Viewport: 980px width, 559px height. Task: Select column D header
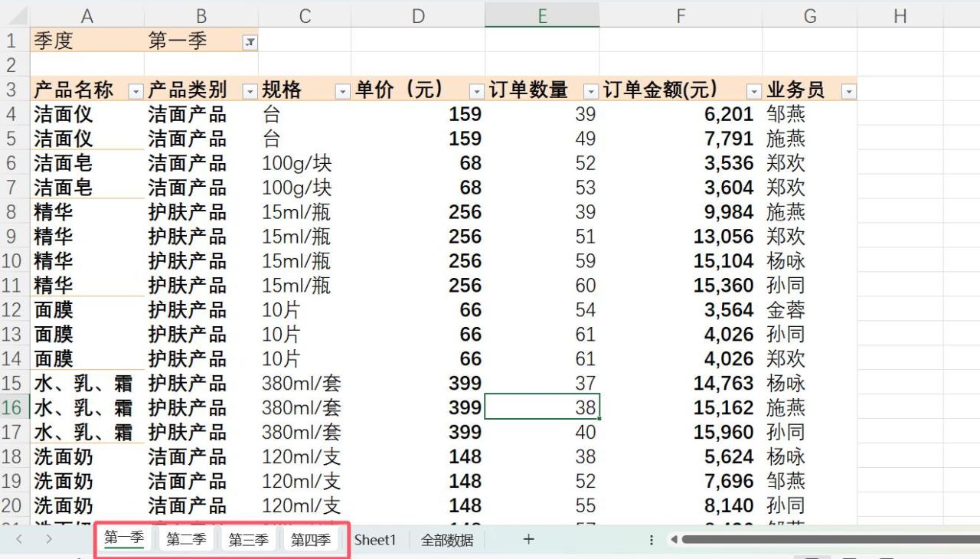[x=418, y=15]
